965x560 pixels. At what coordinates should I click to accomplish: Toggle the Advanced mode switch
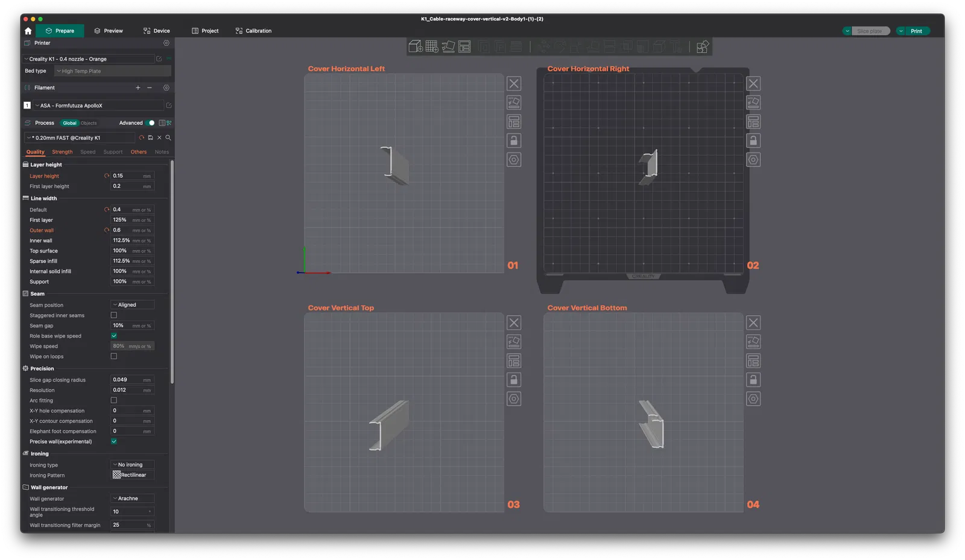[x=150, y=123]
